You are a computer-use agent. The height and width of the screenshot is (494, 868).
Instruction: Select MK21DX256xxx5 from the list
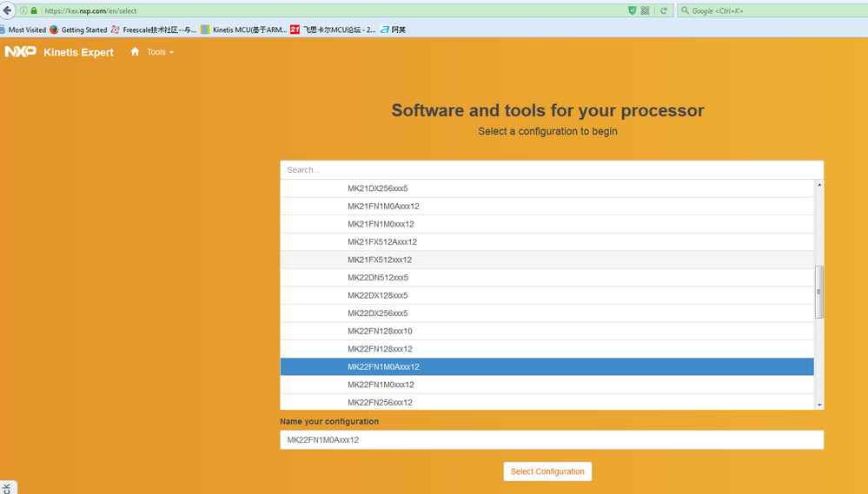tap(547, 188)
